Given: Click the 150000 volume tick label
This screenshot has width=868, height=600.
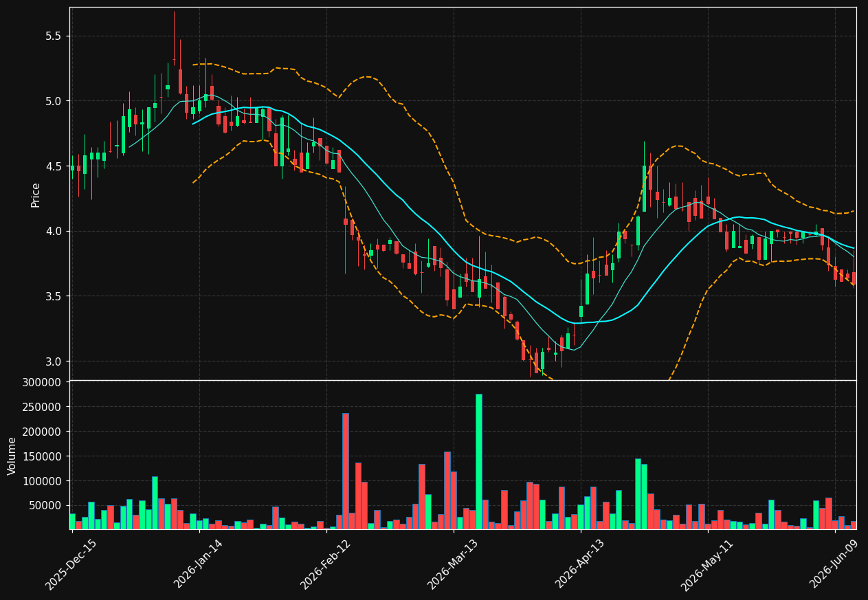Looking at the screenshot, I should pyautogui.click(x=41, y=456).
